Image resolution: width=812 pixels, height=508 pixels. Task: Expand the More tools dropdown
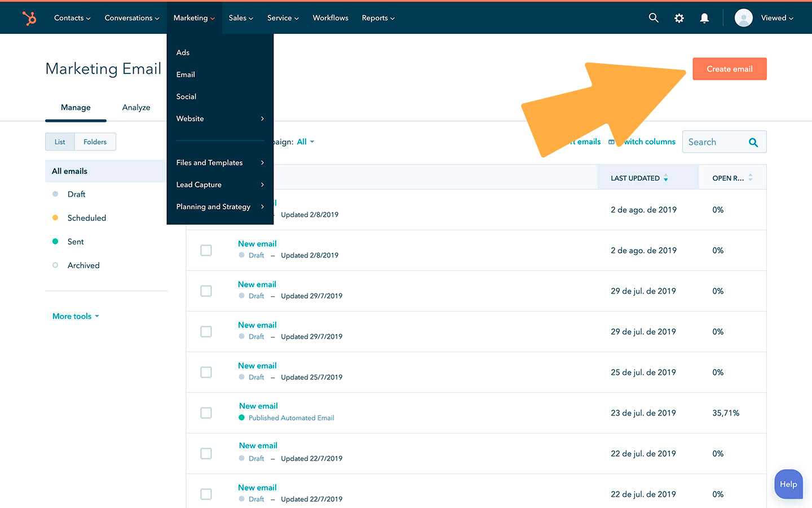click(76, 316)
